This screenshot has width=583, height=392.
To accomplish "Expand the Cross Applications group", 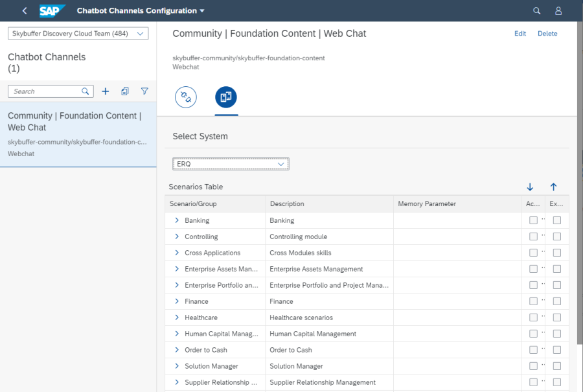I will pyautogui.click(x=177, y=253).
